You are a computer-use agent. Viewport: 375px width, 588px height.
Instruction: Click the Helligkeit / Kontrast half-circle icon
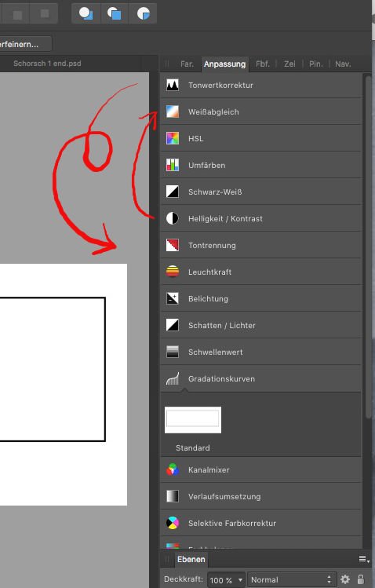[x=173, y=218]
